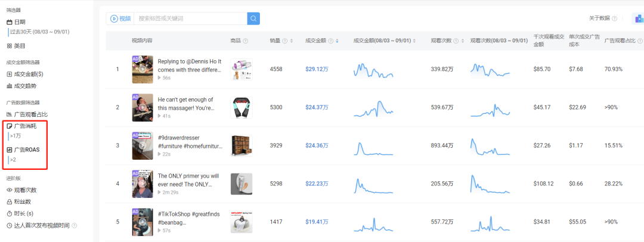Click the help icon beside 观看次数 header
The image size is (644, 242).
pyautogui.click(x=457, y=41)
